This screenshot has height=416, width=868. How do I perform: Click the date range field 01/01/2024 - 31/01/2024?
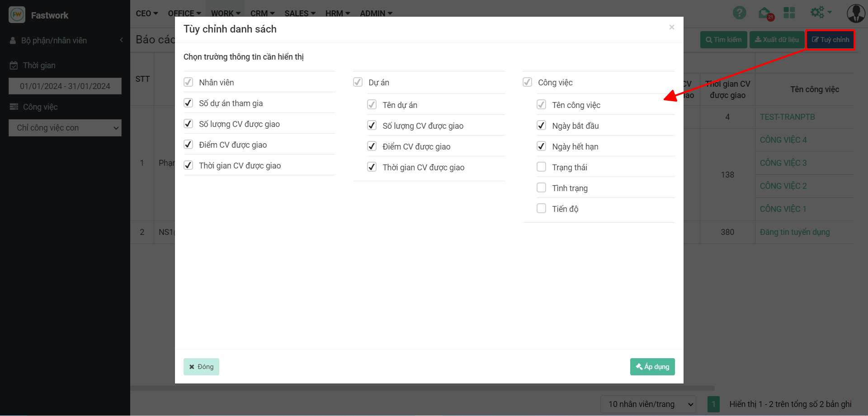point(65,86)
